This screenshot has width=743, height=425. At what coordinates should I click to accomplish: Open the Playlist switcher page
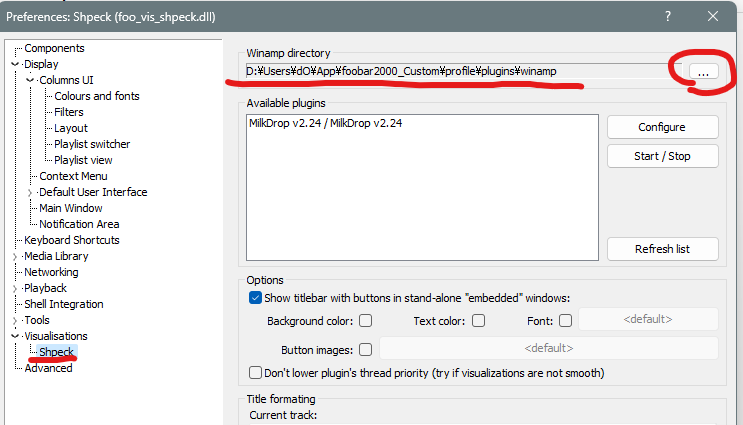point(92,144)
